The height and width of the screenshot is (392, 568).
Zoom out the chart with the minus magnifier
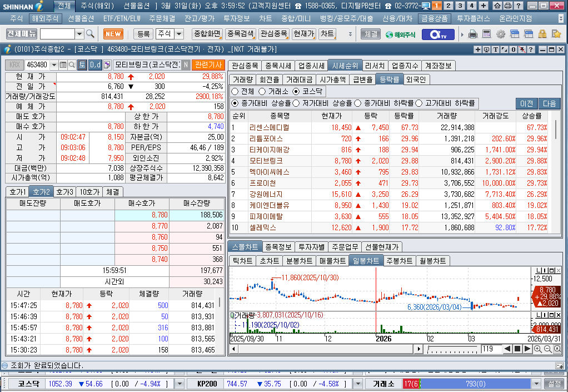click(x=548, y=349)
